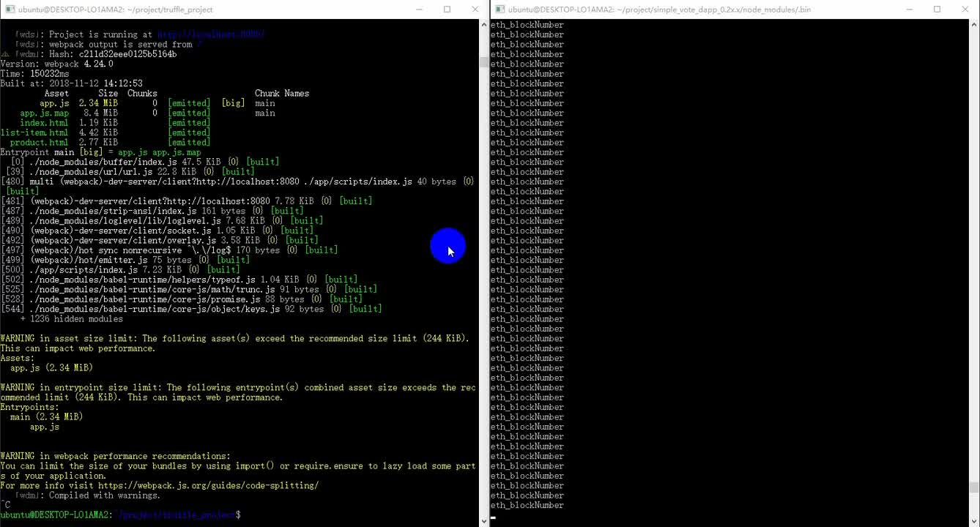
Task: Click scroll-up arrow of truffle_project terminal scrollbar
Action: tap(483, 24)
